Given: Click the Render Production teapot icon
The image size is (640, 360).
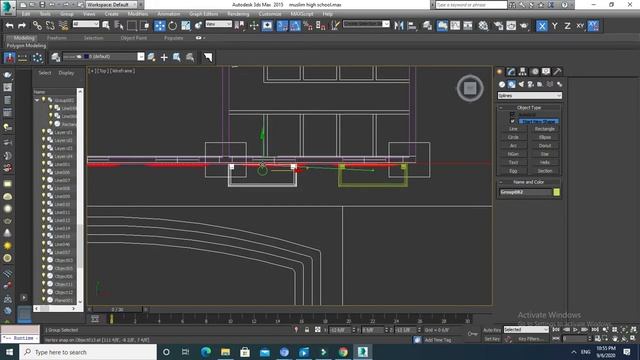Looking at the screenshot, I should (524, 26).
